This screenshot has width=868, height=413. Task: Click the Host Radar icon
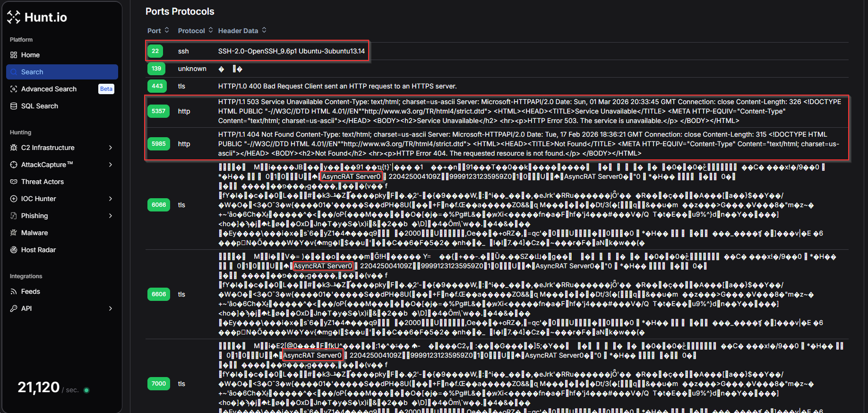click(x=14, y=250)
